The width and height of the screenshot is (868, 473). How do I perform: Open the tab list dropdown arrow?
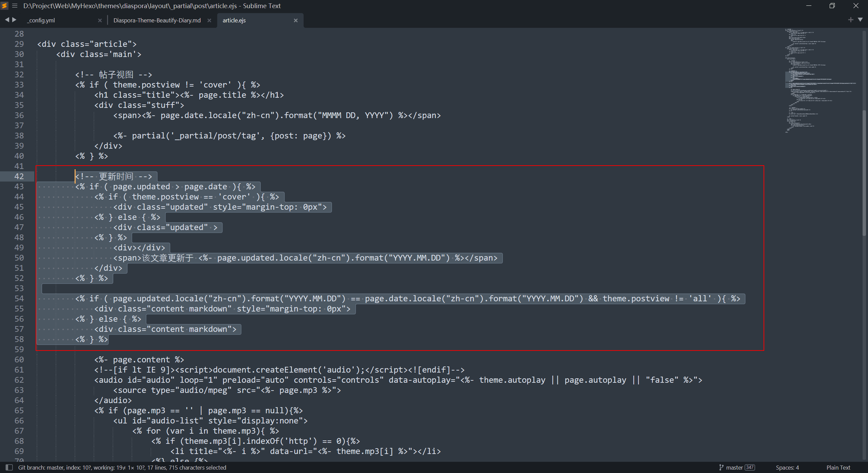(x=860, y=20)
